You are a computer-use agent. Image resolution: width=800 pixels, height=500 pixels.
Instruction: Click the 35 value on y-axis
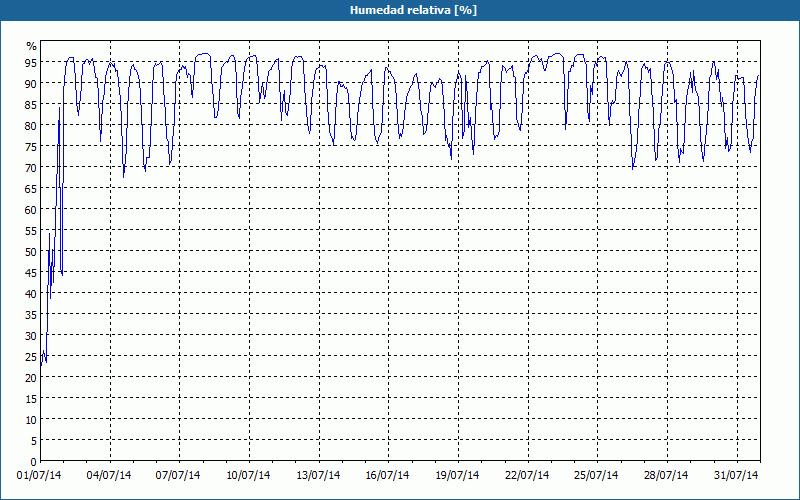point(31,315)
